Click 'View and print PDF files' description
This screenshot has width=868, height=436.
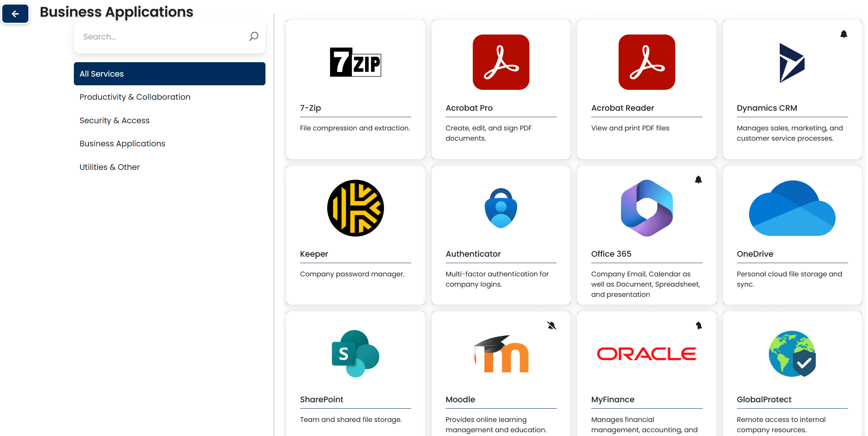(630, 128)
